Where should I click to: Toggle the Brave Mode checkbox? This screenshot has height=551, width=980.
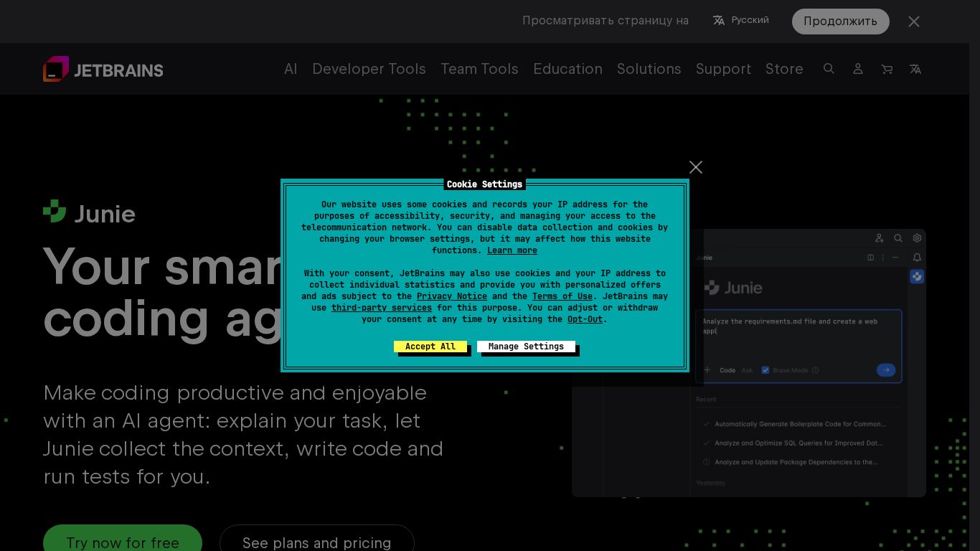765,370
